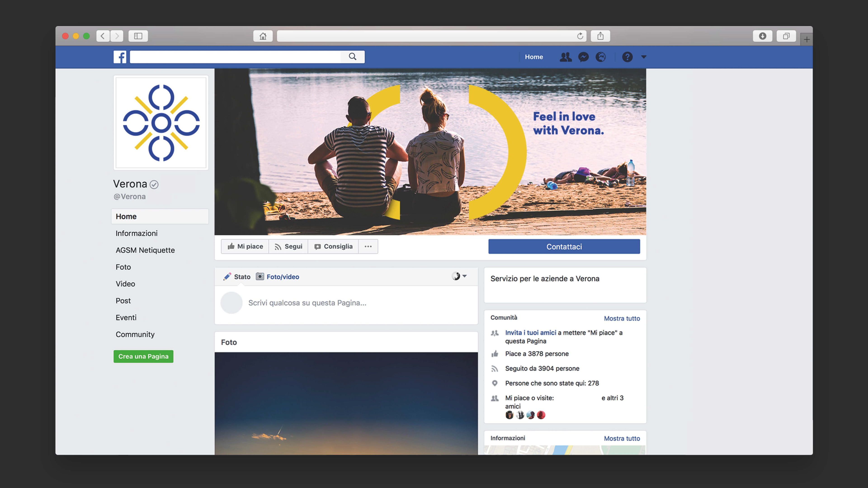Click the help question mark icon
The width and height of the screenshot is (868, 488).
[627, 57]
